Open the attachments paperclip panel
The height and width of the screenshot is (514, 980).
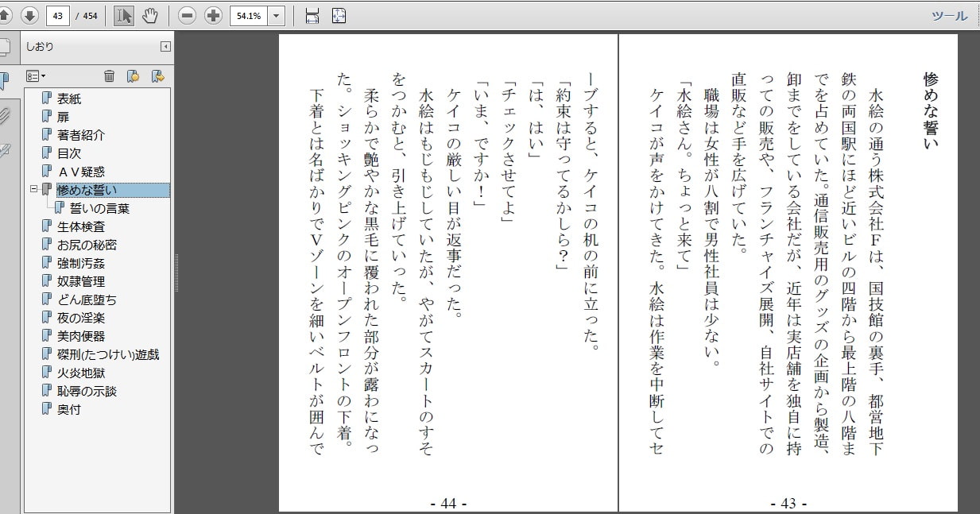click(4, 116)
